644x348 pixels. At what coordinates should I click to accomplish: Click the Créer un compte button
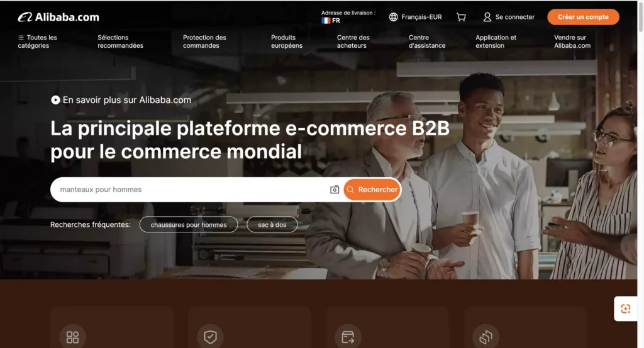[583, 17]
